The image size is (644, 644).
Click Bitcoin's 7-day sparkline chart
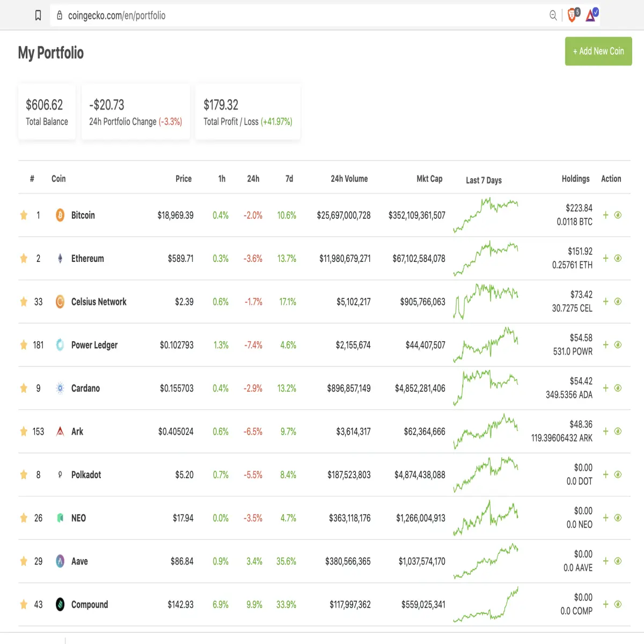pos(486,215)
